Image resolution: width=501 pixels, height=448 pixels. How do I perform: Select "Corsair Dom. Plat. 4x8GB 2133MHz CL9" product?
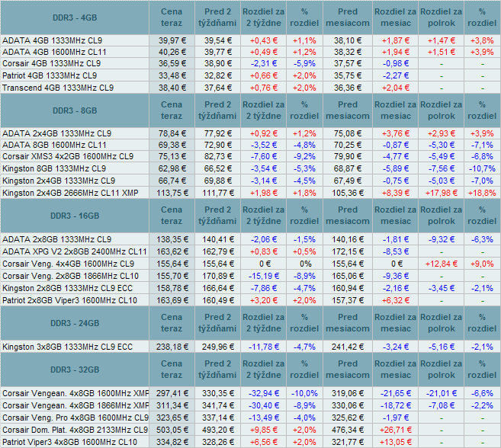tap(75, 429)
